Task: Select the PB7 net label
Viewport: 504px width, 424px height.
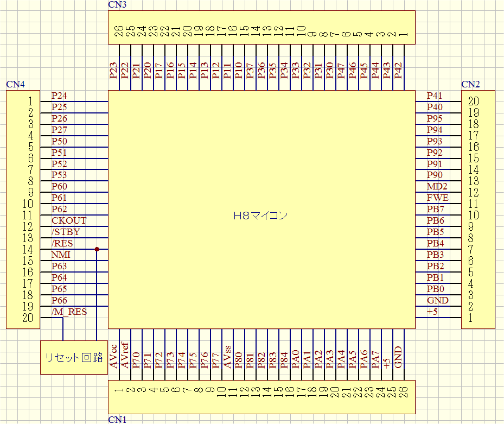Action: pos(435,209)
